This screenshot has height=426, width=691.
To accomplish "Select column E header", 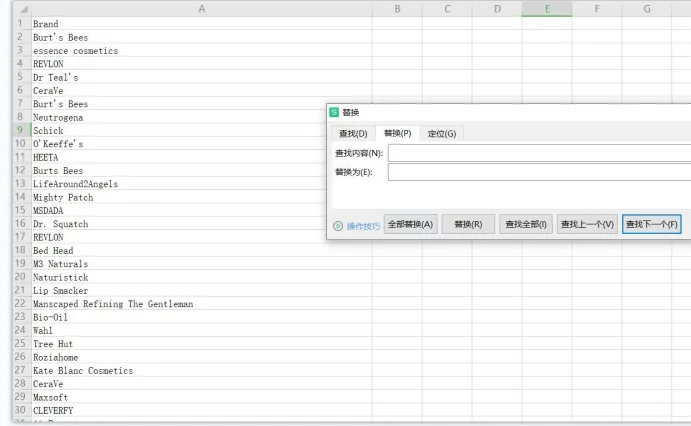I will point(547,9).
